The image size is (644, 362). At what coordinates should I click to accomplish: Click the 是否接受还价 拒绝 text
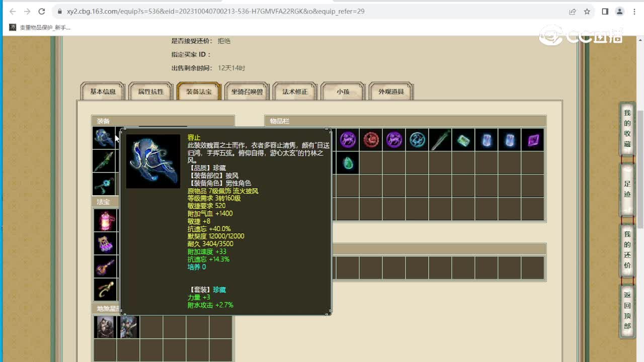[201, 41]
